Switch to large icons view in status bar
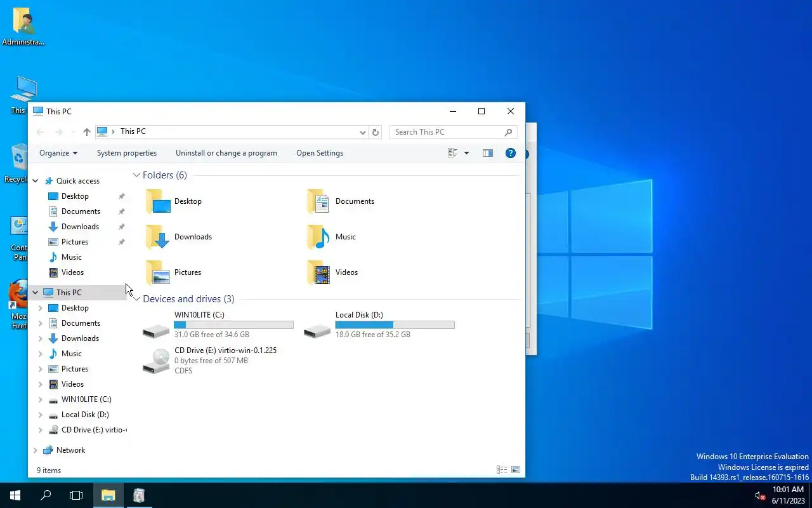The image size is (812, 508). coord(516,470)
